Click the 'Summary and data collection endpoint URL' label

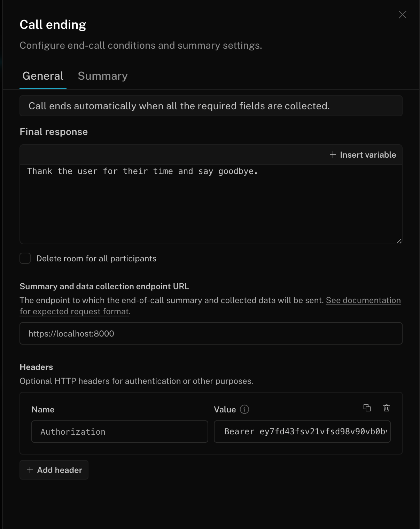click(x=104, y=286)
